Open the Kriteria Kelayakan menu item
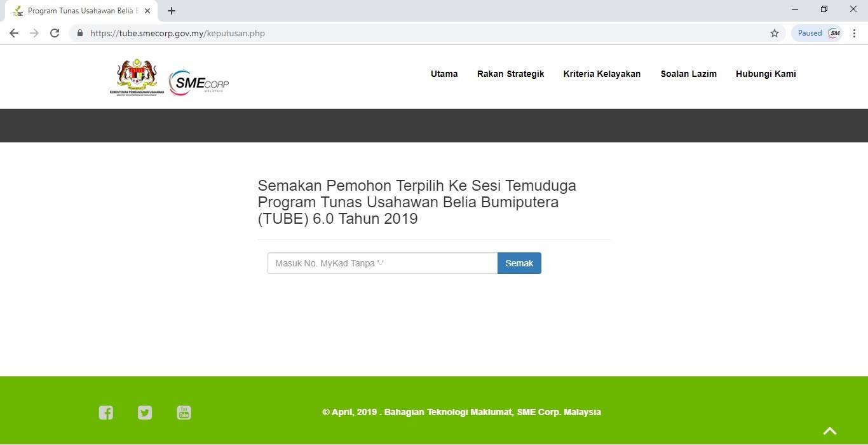Image resolution: width=868 pixels, height=445 pixels. coord(602,74)
